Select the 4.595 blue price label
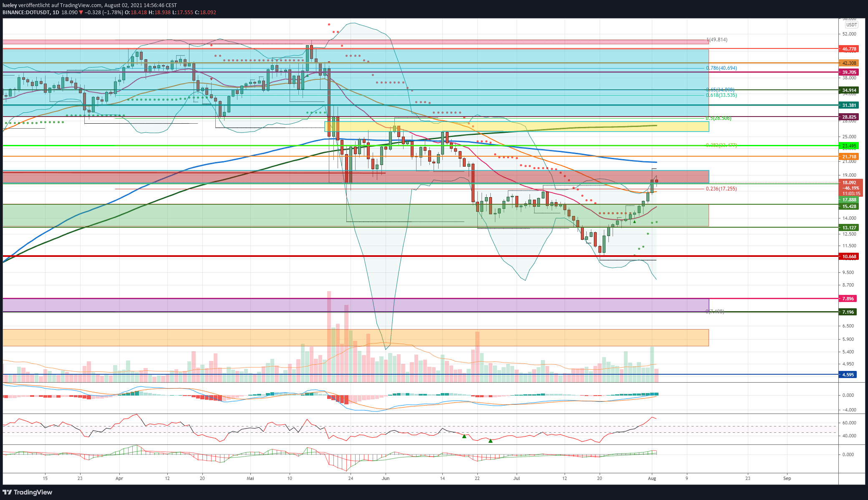Image resolution: width=868 pixels, height=500 pixels. (848, 375)
